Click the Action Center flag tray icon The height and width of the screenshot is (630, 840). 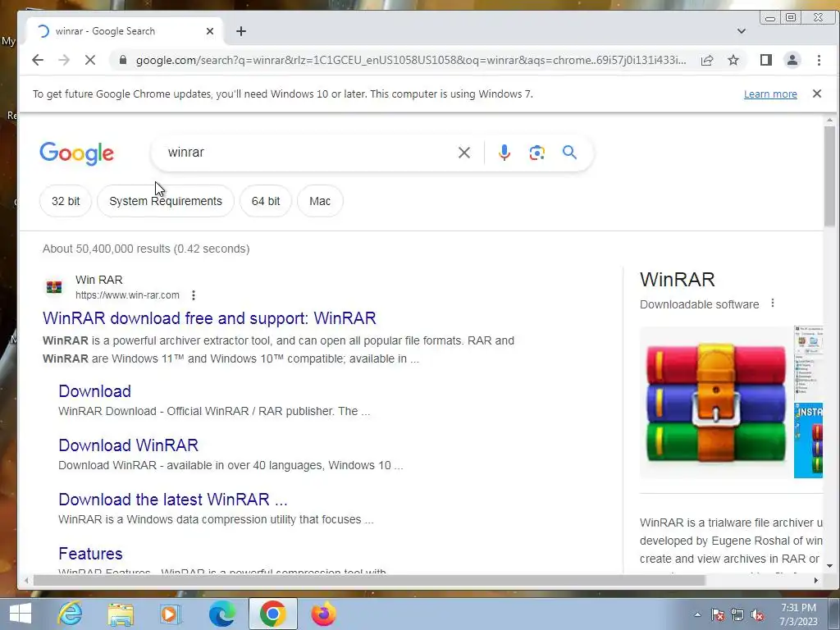click(x=718, y=614)
